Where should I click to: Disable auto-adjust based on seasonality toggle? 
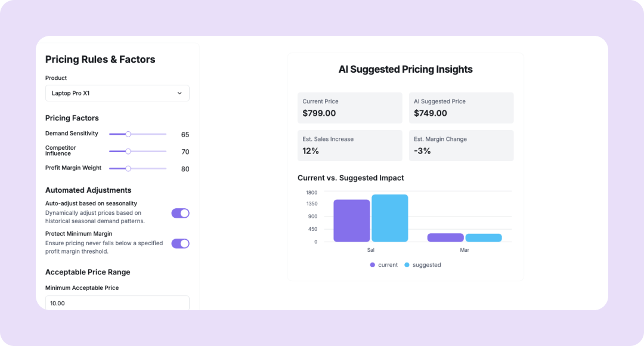tap(180, 213)
